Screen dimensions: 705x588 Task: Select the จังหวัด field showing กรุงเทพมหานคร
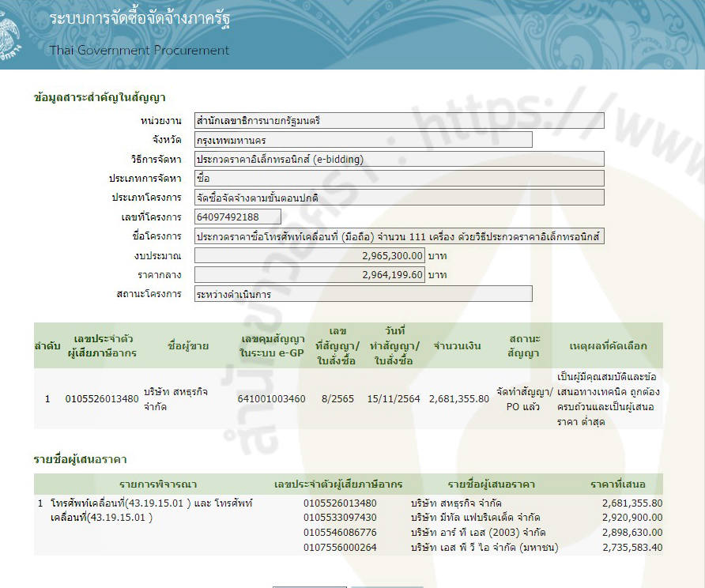click(x=363, y=140)
